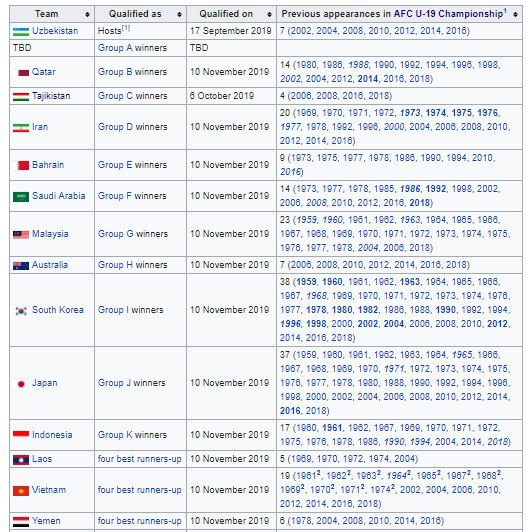Open the Vietnam team link
The height and width of the screenshot is (532, 526).
point(49,490)
